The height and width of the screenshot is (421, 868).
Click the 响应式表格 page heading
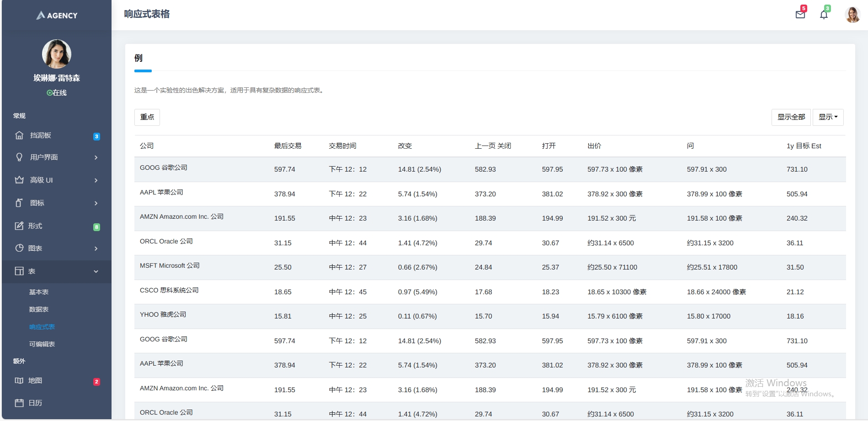[147, 14]
